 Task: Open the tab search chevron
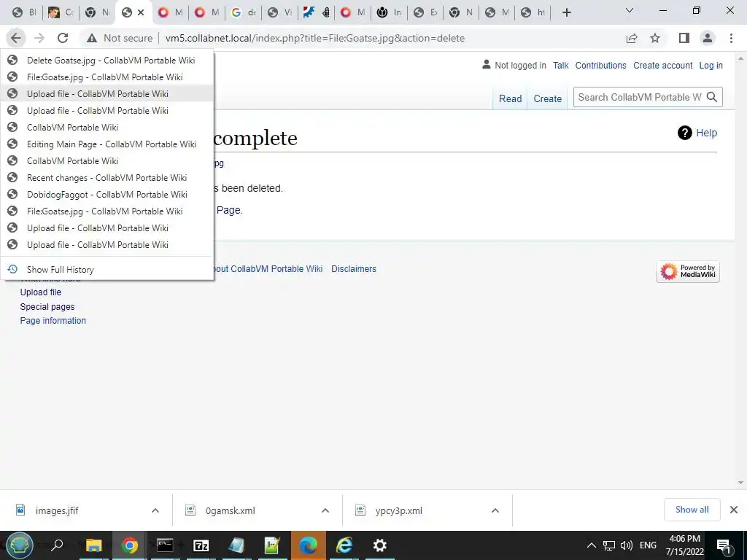(630, 10)
